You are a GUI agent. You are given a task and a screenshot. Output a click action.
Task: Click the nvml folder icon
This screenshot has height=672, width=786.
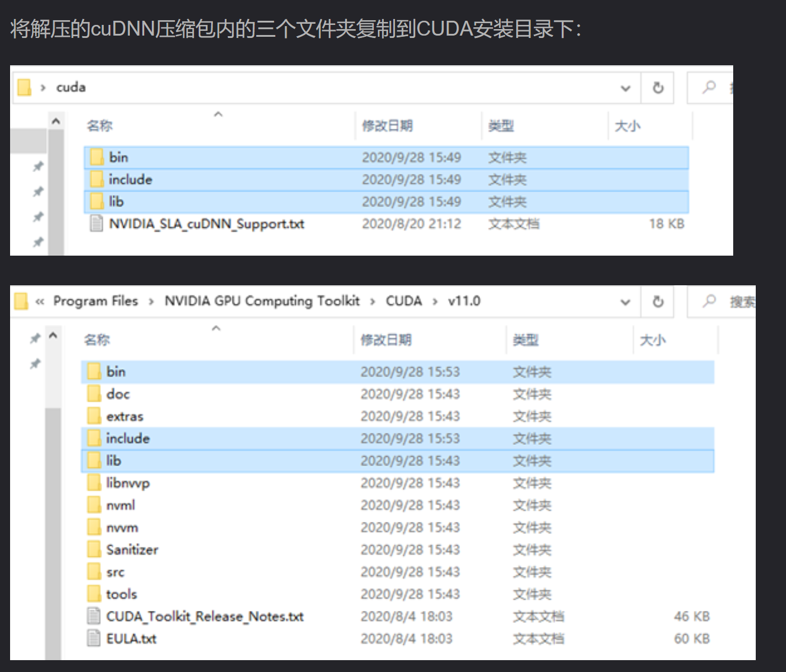click(94, 505)
